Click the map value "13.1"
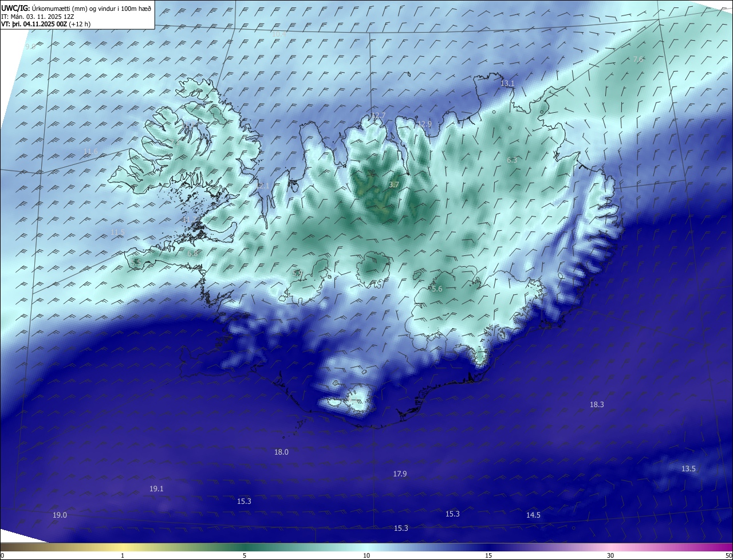Viewport: 733px width, 560px height. tap(507, 84)
